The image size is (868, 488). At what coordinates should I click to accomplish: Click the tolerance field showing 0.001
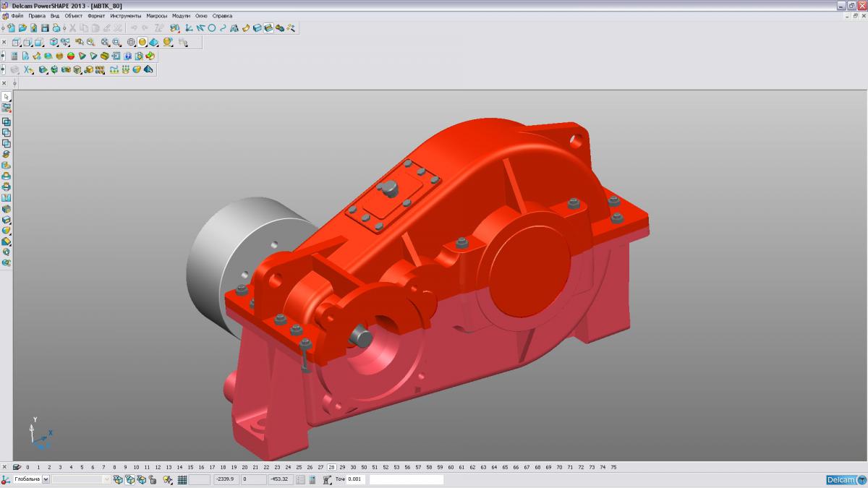[356, 479]
